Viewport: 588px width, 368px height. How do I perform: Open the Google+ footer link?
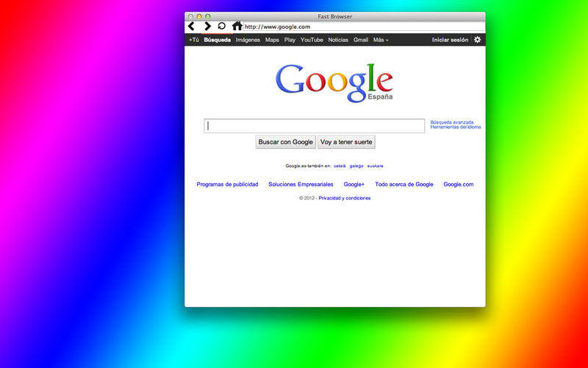(354, 185)
